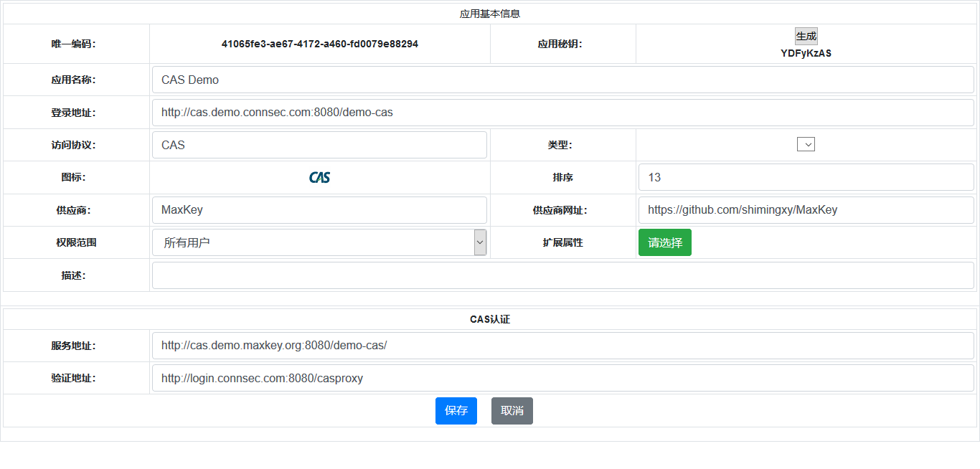Click the generated secret YDFyKzAS text
This screenshot has height=469, width=980.
806,53
